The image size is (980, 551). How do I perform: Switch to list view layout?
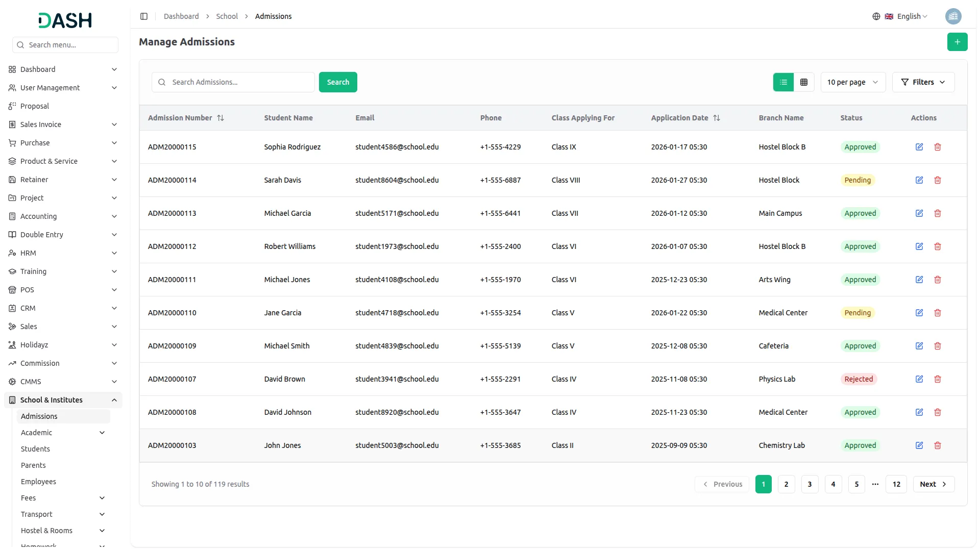click(783, 82)
